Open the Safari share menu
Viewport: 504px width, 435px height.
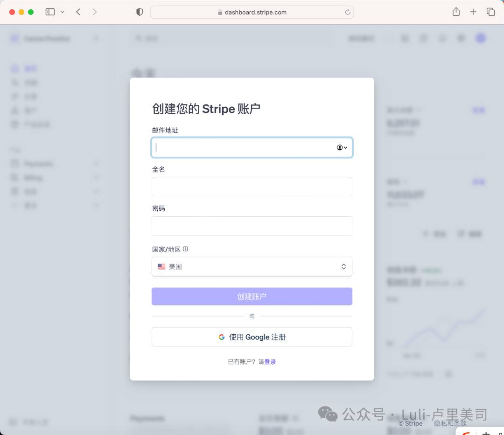pyautogui.click(x=456, y=12)
